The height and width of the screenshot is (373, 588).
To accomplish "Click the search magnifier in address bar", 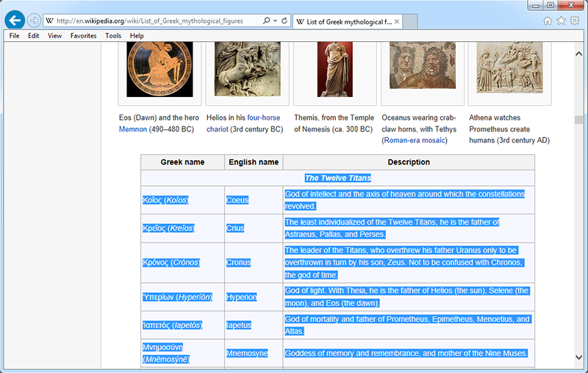I will click(x=266, y=21).
